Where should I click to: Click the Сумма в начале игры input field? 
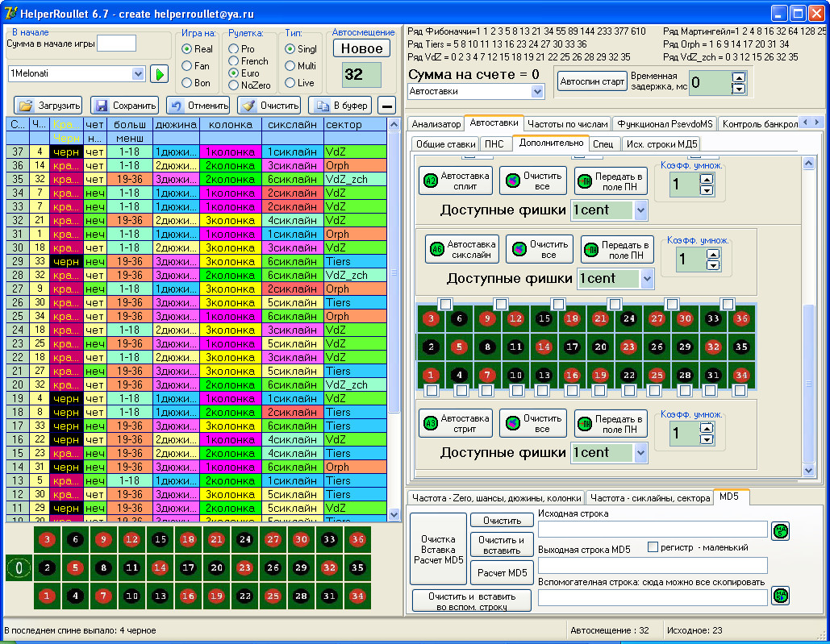pyautogui.click(x=116, y=44)
